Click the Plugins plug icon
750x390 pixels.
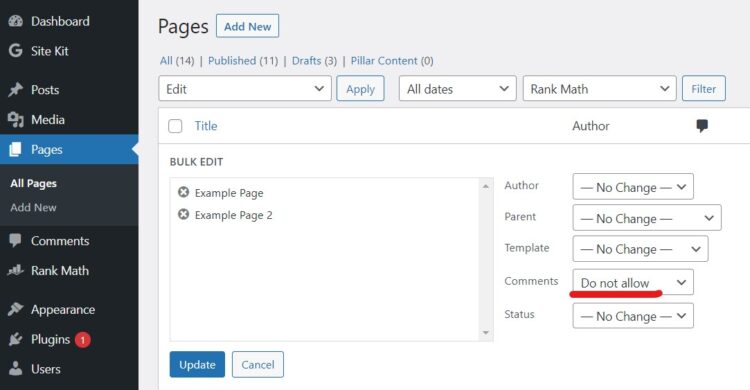coord(15,339)
